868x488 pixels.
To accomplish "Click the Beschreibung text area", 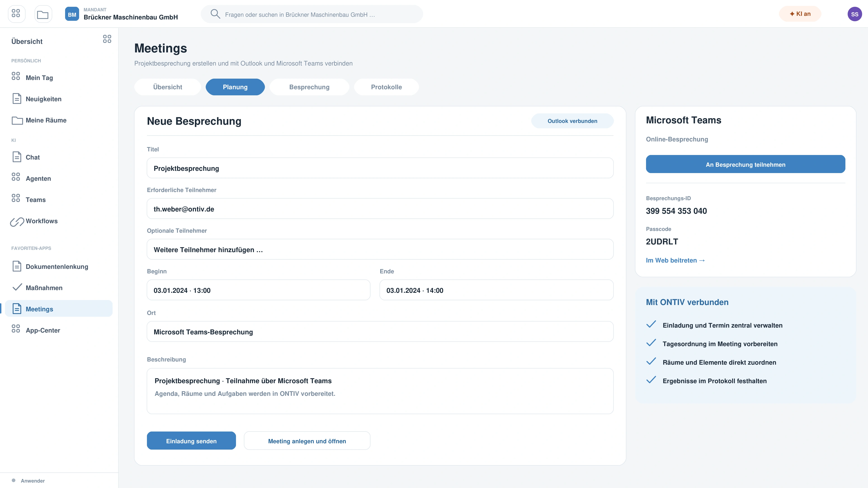I will click(380, 391).
